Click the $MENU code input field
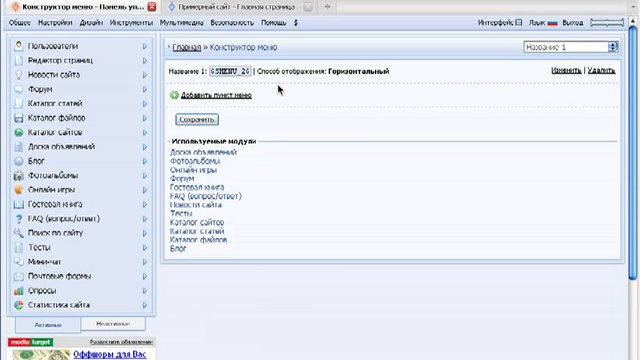Viewport: 640px width, 360px height. pos(230,71)
